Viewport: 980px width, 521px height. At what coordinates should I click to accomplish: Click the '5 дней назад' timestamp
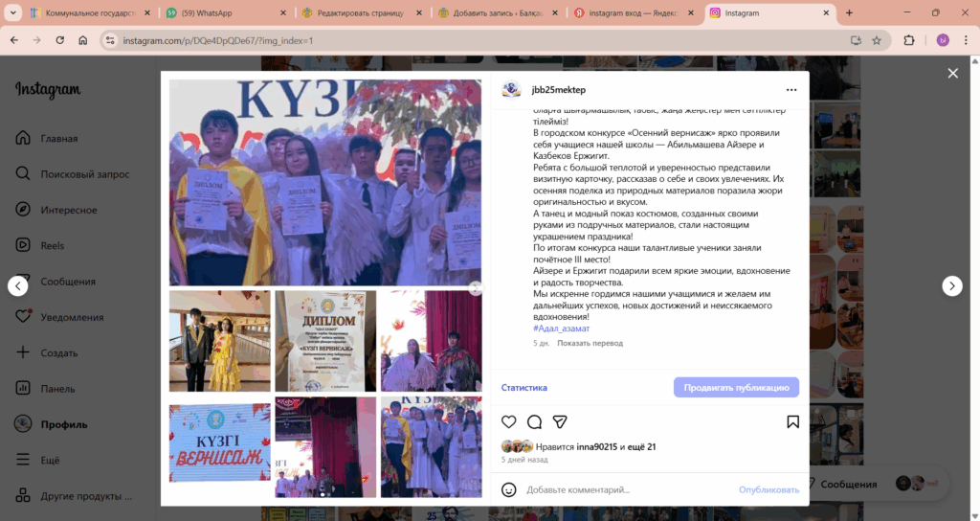click(524, 460)
